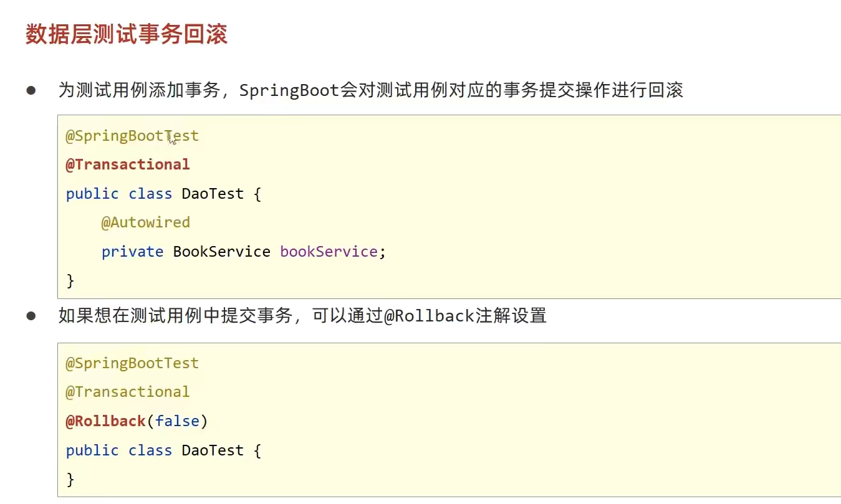Click DaoTest class name in first code block
This screenshot has height=504, width=841.
213,194
